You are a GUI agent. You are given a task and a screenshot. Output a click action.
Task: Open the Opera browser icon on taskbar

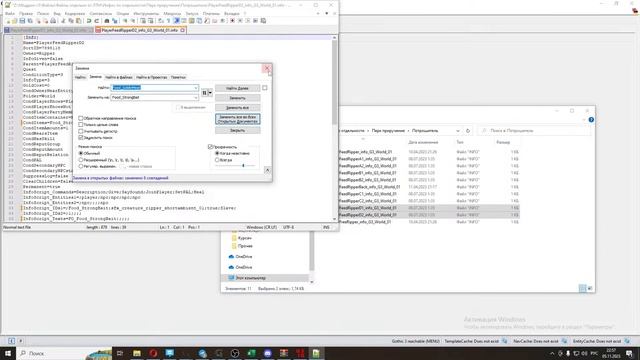pos(153,353)
